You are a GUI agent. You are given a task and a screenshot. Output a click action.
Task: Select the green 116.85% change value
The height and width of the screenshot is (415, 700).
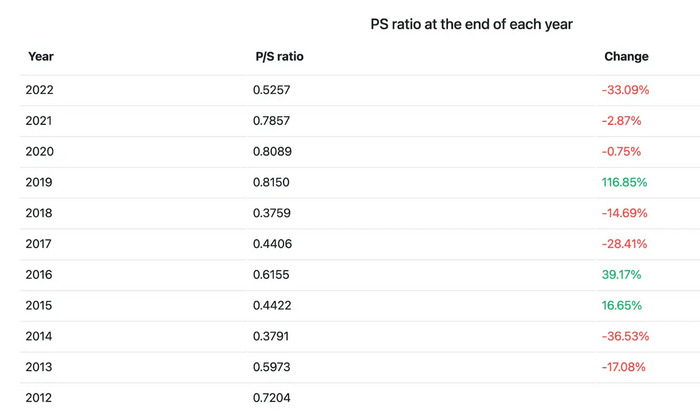point(624,182)
